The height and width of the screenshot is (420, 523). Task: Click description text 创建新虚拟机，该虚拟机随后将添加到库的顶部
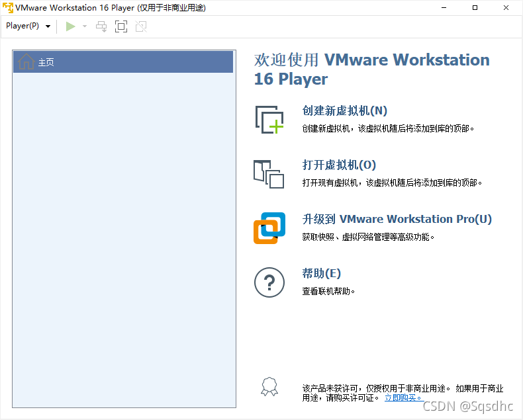coord(388,129)
